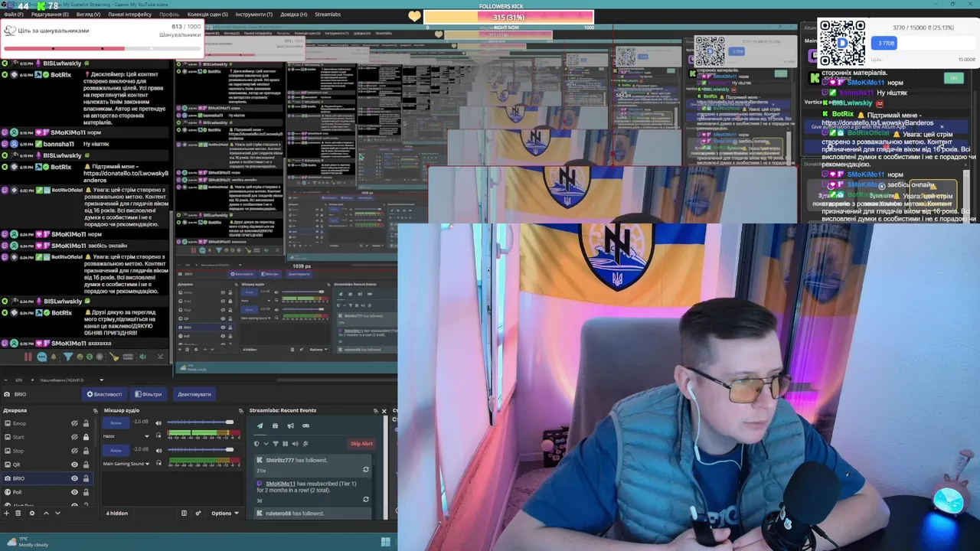
Task: Expand chevron next to shield icon
Action: (x=266, y=444)
